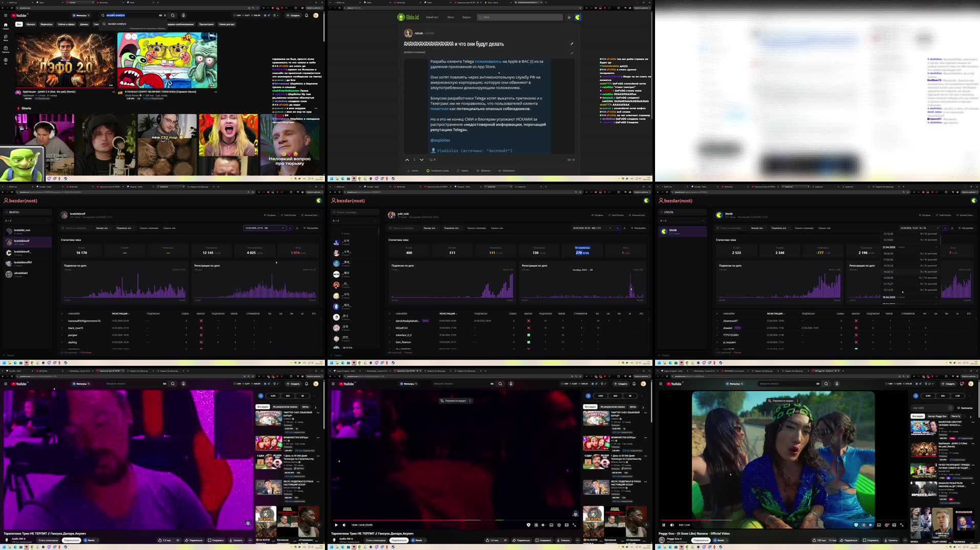Image resolution: width=980 pixels, height=550 pixels.
Task: Open the ДЭФО 2.0 video thumbnail
Action: [x=64, y=60]
